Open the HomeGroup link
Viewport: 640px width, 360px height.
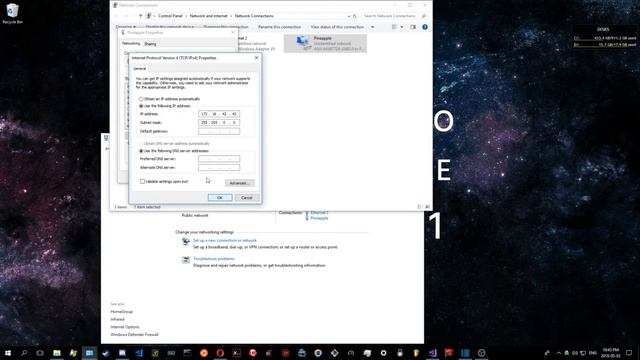pos(122,312)
